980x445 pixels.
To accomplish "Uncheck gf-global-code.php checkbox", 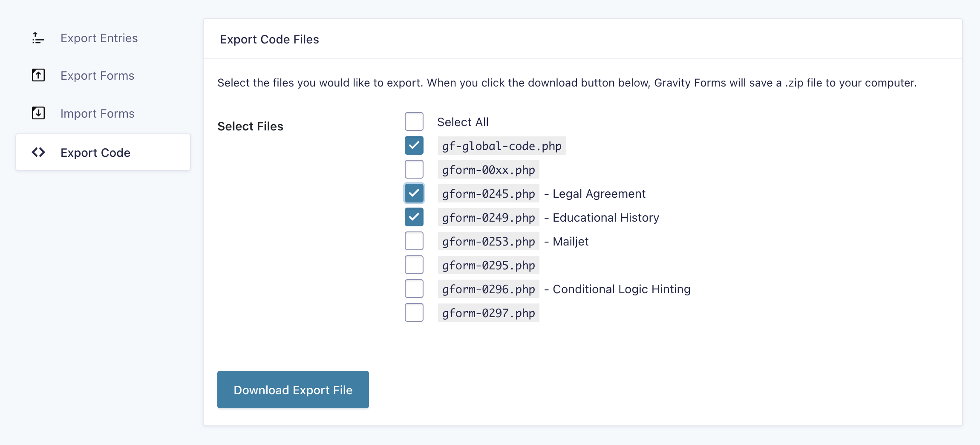I will point(414,145).
